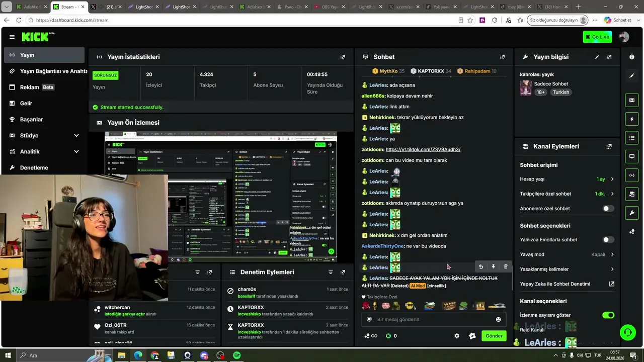Click the green Go Live button

pos(597,37)
